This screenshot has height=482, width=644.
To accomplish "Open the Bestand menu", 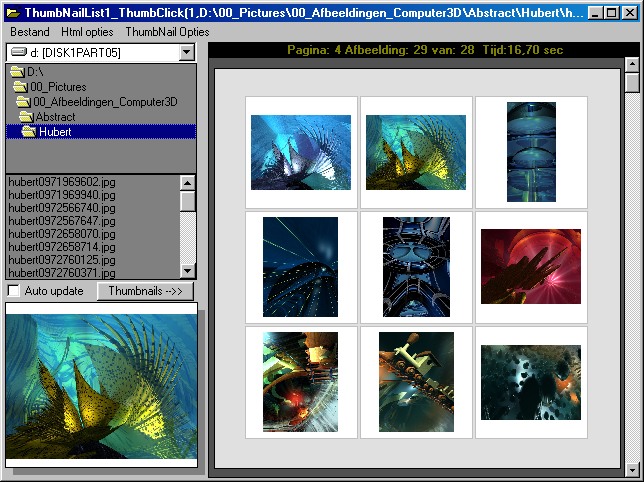I will [29, 32].
